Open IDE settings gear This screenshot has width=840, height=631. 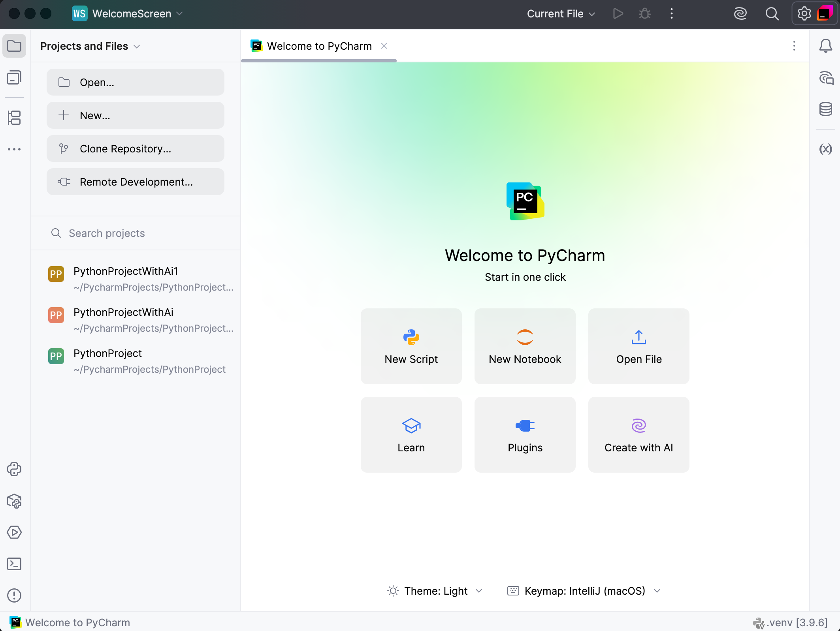click(804, 14)
